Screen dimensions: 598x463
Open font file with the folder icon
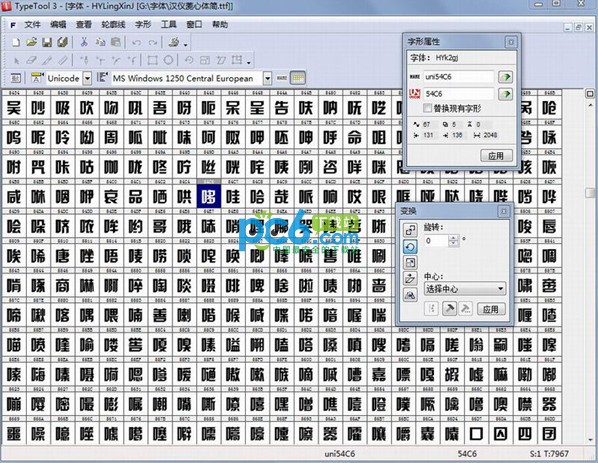coord(31,42)
